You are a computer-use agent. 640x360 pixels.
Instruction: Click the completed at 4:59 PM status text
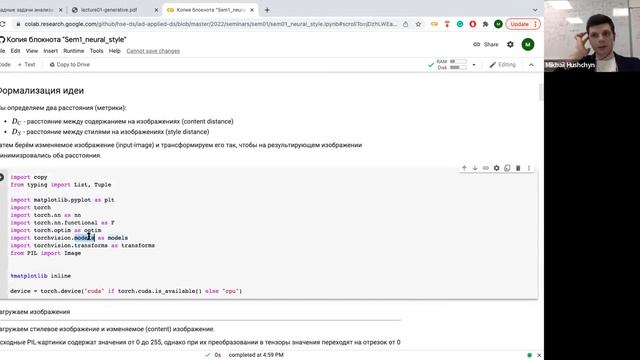tap(256, 355)
